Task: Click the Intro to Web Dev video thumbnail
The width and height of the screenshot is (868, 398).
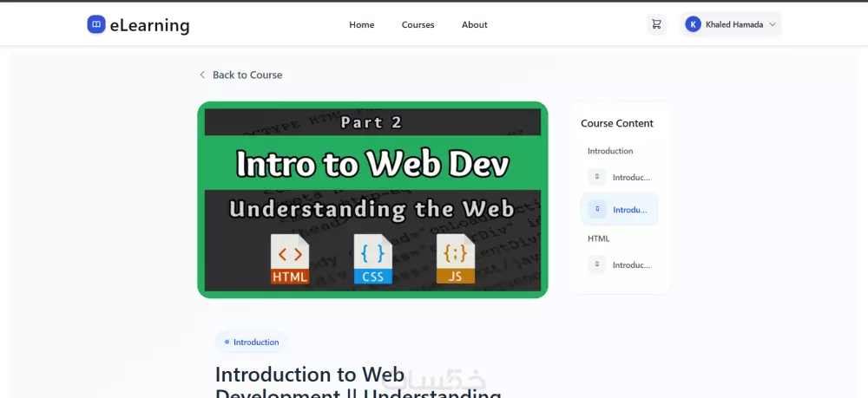Action: (x=372, y=199)
